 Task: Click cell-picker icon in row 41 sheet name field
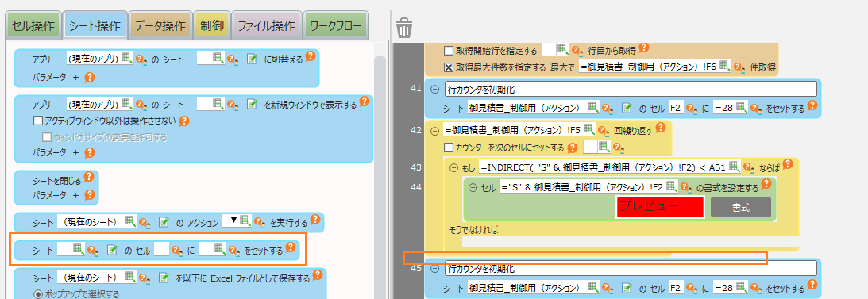593,106
